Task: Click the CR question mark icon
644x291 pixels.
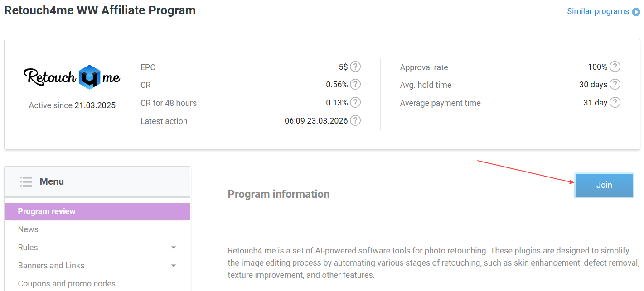Action: [356, 85]
